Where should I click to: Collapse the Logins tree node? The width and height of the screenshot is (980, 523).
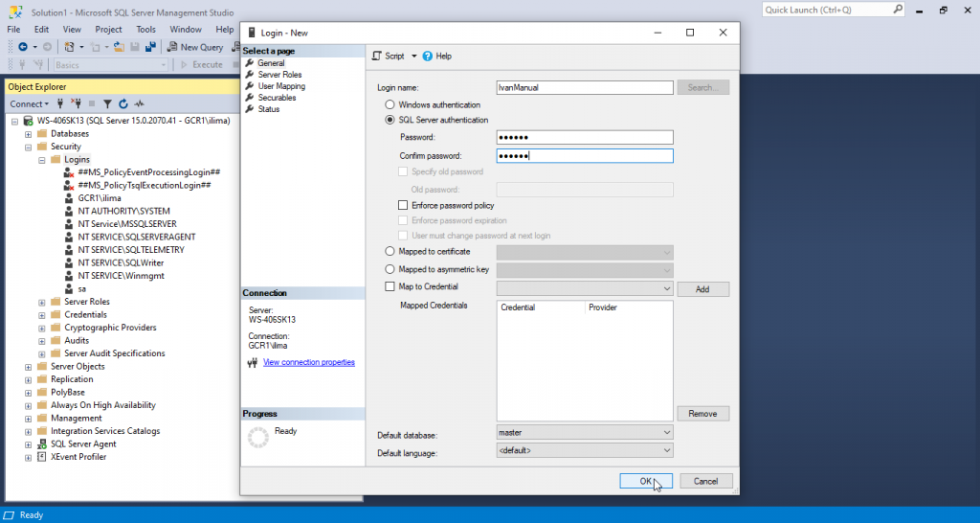point(42,160)
